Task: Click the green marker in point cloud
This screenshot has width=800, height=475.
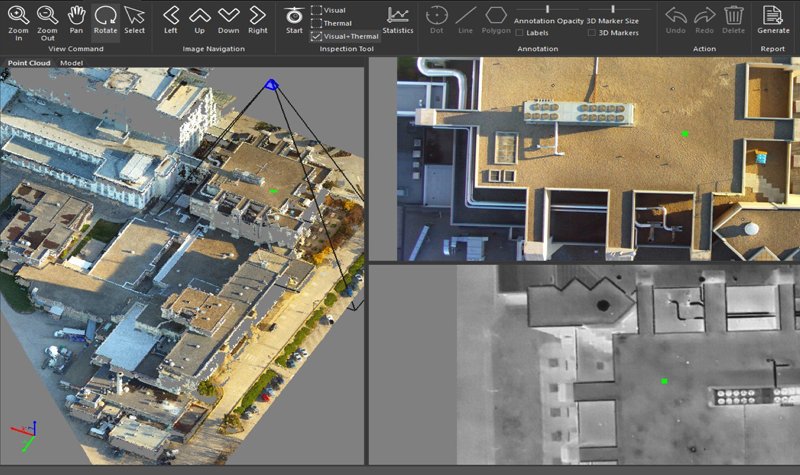Action: click(273, 191)
